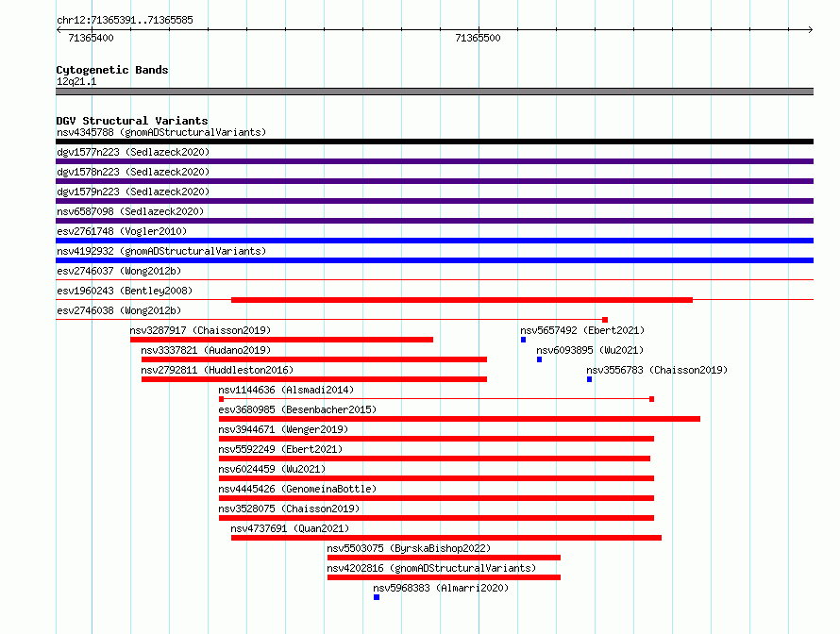Click the red end marker of esv2746038
The height and width of the screenshot is (634, 840).
[605, 320]
